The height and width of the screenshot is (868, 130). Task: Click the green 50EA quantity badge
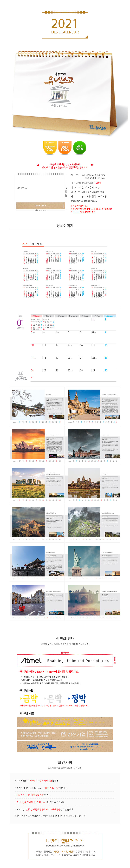point(80,147)
